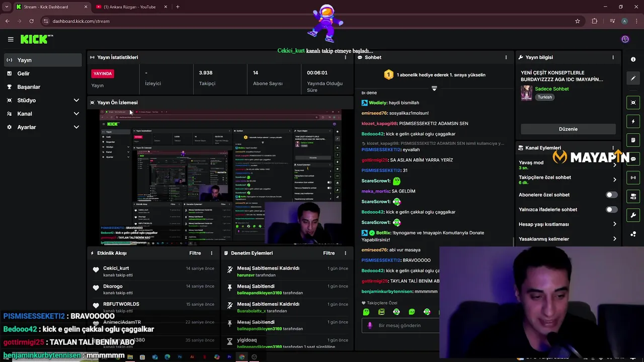The width and height of the screenshot is (644, 362).
Task: Click the pencil edit icon in right toolbar
Action: click(x=633, y=78)
